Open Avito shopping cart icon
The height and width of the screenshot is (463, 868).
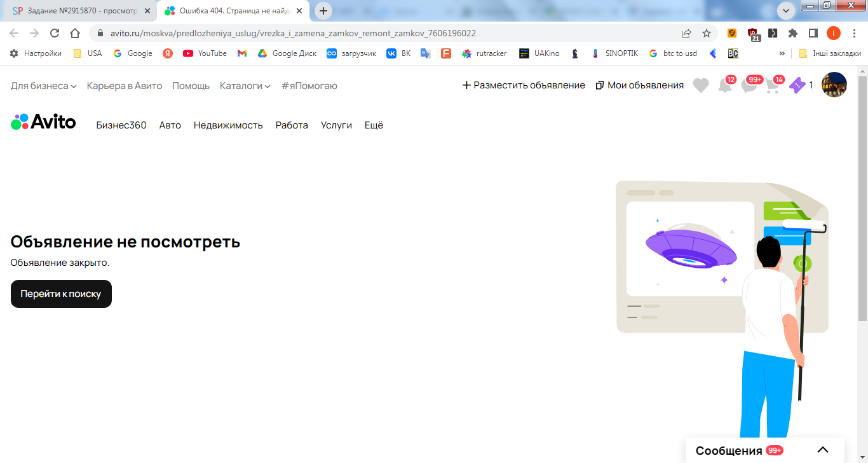tap(774, 85)
